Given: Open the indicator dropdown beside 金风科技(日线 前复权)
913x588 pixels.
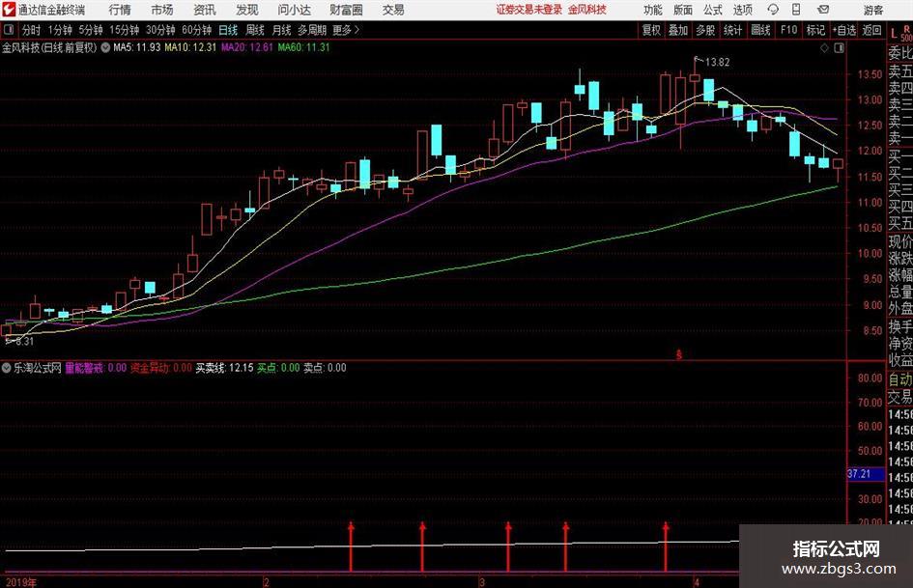Looking at the screenshot, I should click(105, 47).
